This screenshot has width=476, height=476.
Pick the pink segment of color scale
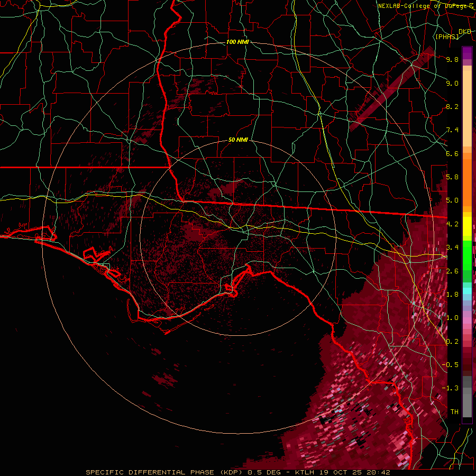click(467, 321)
